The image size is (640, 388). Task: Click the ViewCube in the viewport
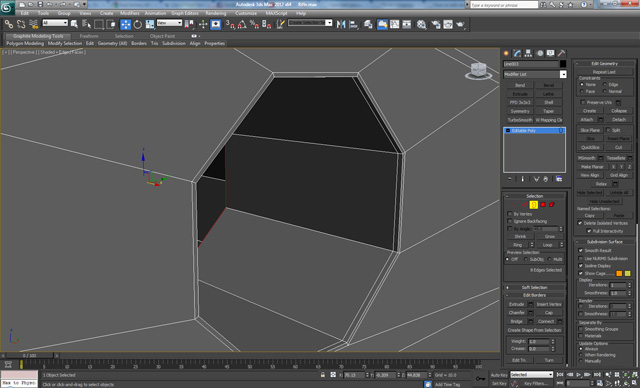[x=478, y=71]
